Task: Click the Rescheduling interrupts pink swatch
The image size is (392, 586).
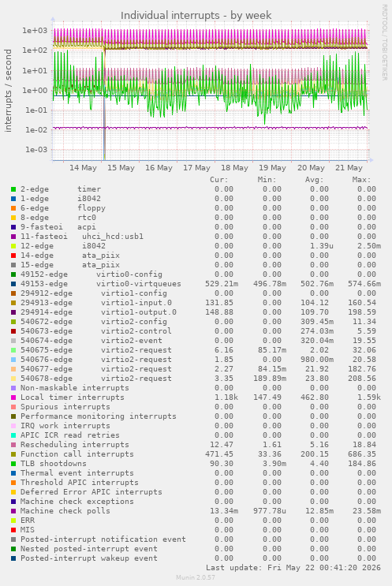Action: (x=13, y=445)
